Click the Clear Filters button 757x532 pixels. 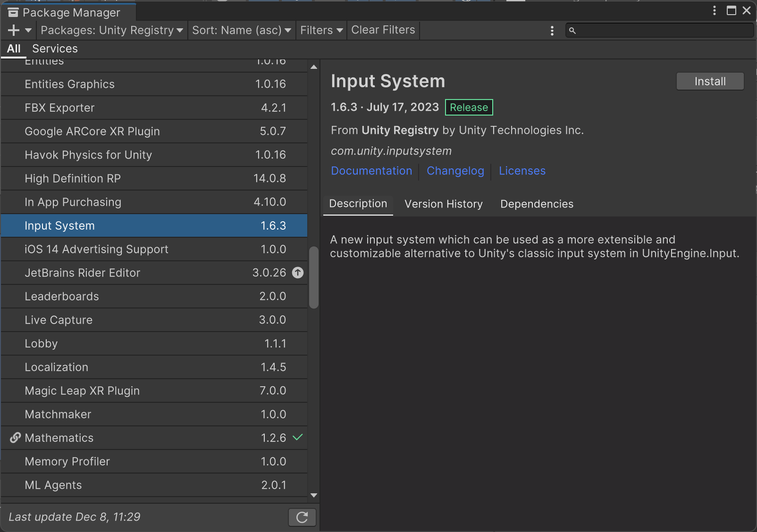tap(383, 30)
